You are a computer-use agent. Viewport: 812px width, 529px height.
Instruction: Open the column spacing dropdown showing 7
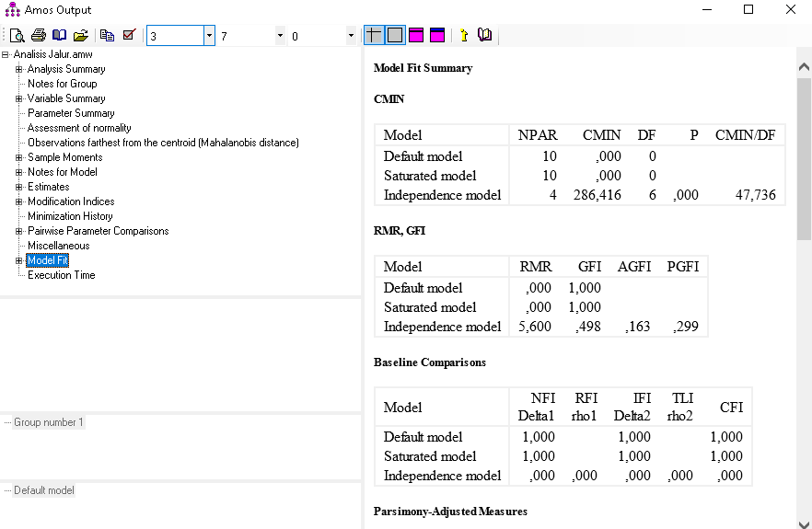[x=280, y=36]
